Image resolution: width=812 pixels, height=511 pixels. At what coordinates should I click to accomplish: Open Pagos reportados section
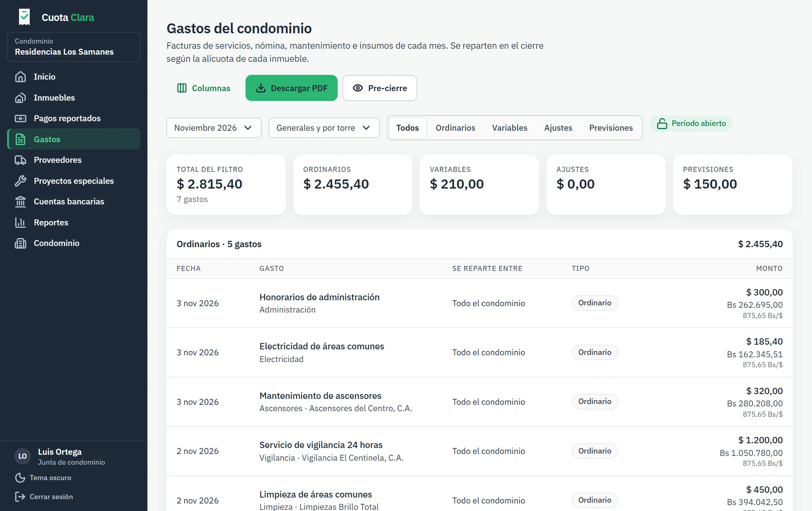tap(74, 118)
